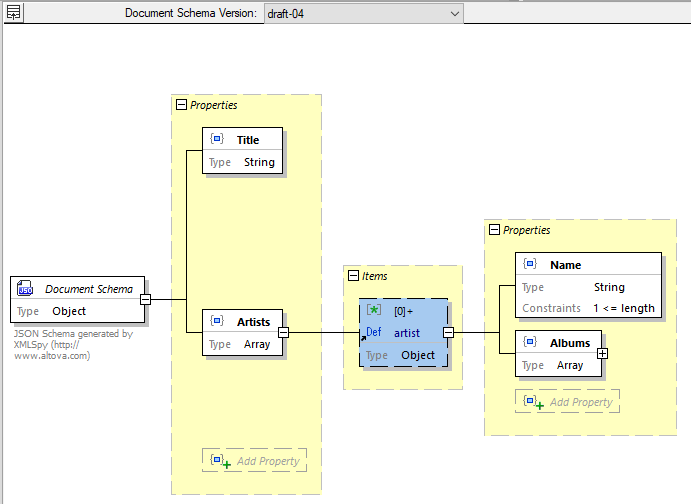The width and height of the screenshot is (691, 504).
Task: Expand the Albums node
Action: [603, 353]
